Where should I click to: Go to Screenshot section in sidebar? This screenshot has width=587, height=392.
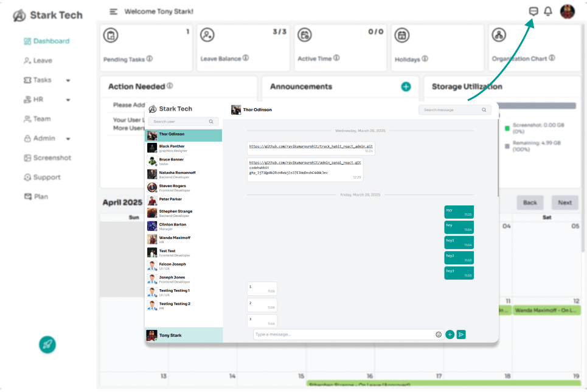point(52,158)
